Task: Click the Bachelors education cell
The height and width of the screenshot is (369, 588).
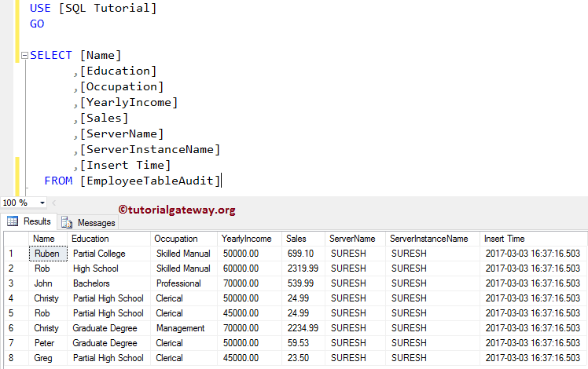Action: 91,283
